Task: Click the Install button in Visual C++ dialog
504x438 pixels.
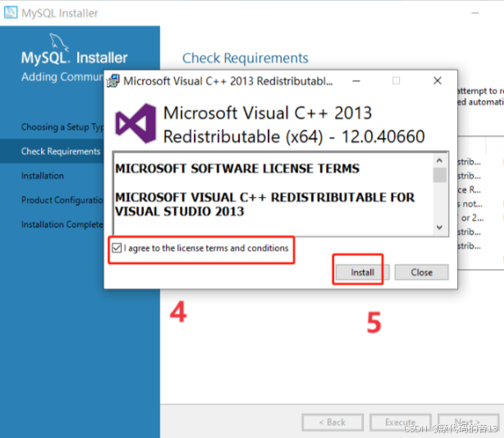Action: click(363, 272)
